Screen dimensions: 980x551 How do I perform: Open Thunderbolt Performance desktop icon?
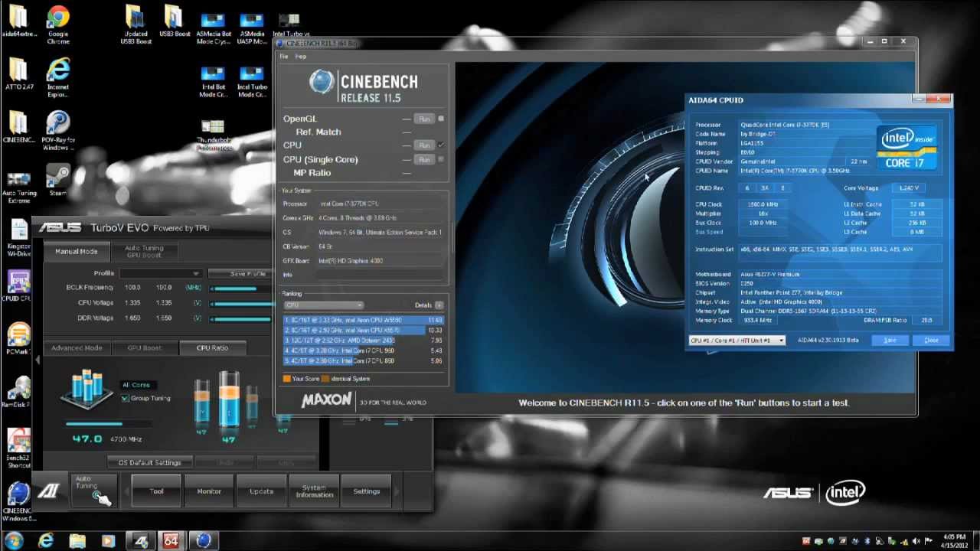pyautogui.click(x=213, y=135)
